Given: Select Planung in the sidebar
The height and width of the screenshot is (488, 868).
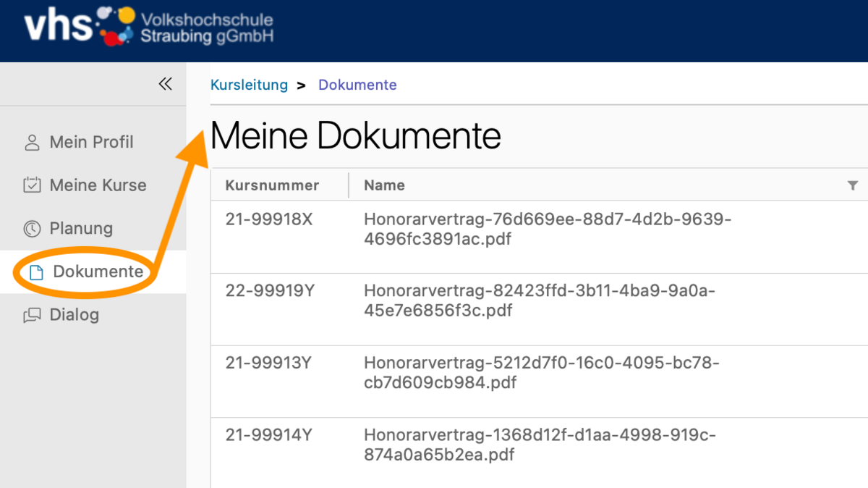Looking at the screenshot, I should click(x=81, y=229).
